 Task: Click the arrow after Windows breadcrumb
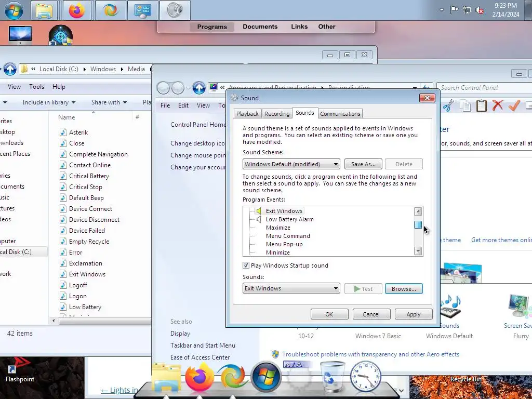(122, 69)
